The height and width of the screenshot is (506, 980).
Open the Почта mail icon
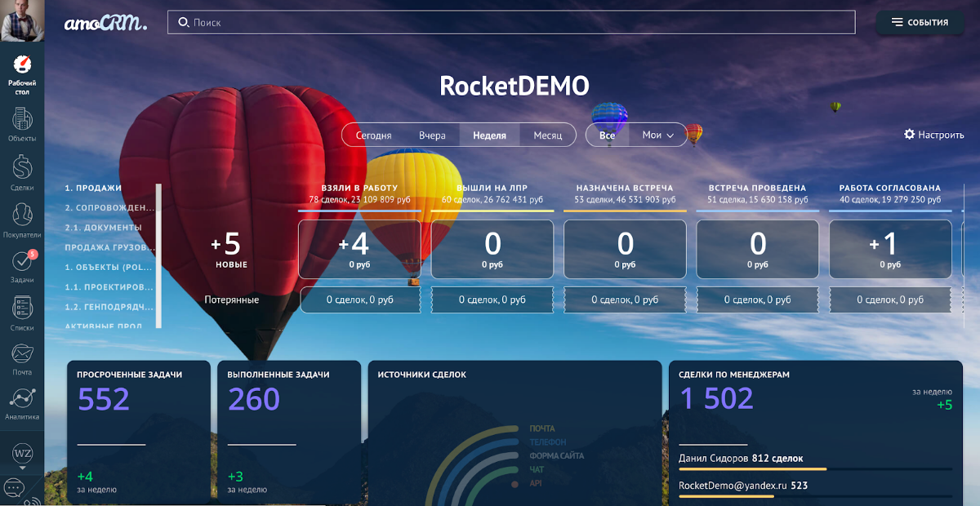pos(22,356)
